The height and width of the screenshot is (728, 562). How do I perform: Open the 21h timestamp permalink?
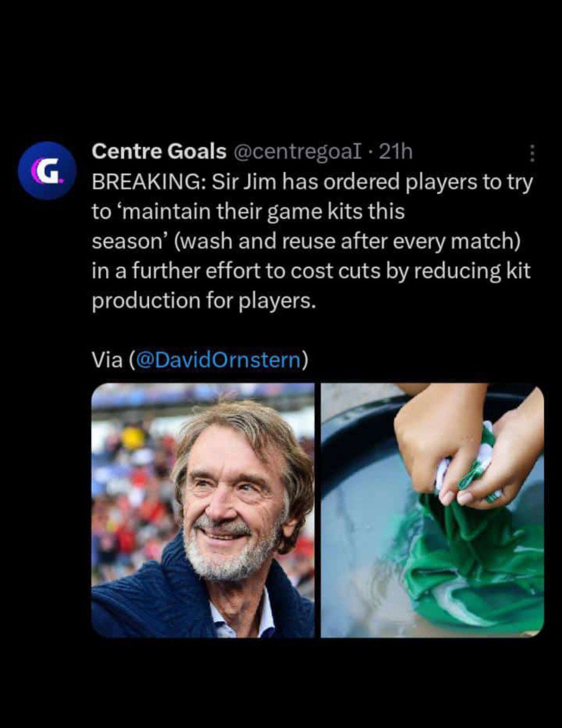click(395, 151)
